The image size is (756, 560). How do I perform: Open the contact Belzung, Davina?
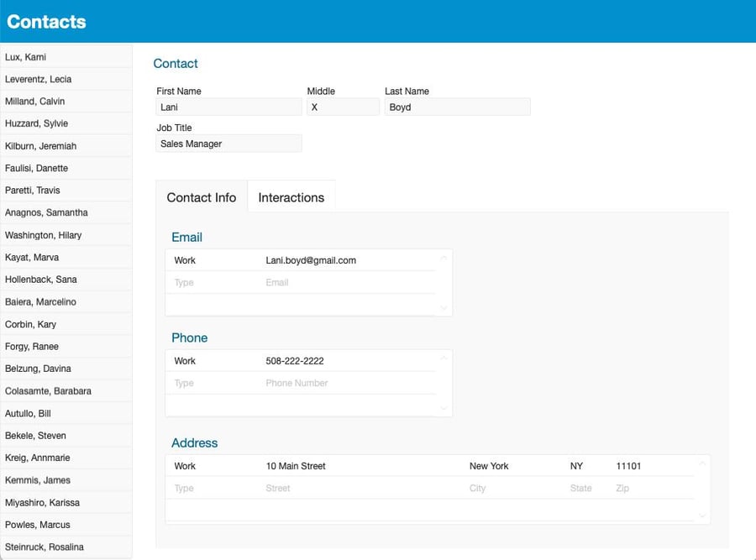(66, 369)
